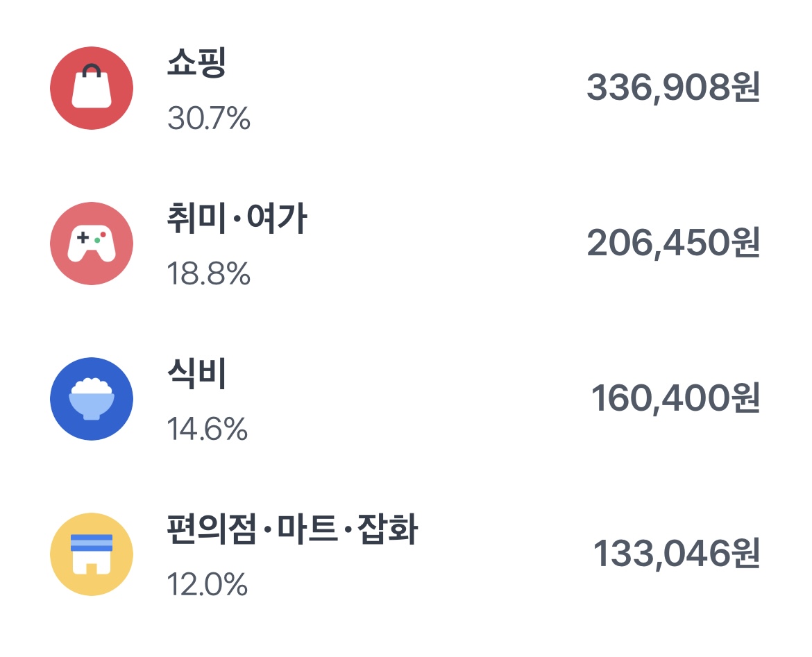Select the 206,450원 hobby amount
The height and width of the screenshot is (657, 812).
673,243
